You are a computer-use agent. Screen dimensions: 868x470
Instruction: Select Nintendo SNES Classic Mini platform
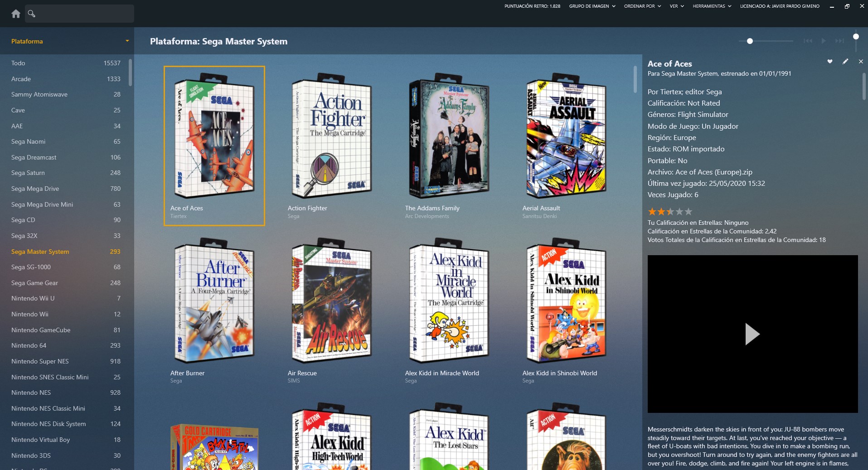point(66,377)
